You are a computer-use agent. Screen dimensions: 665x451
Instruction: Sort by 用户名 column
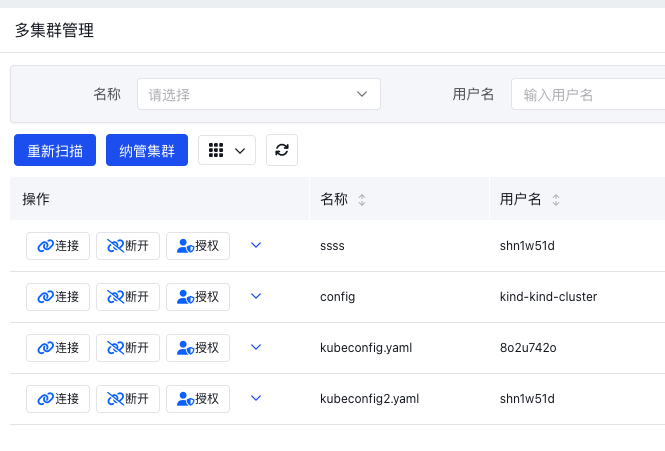[x=556, y=199]
